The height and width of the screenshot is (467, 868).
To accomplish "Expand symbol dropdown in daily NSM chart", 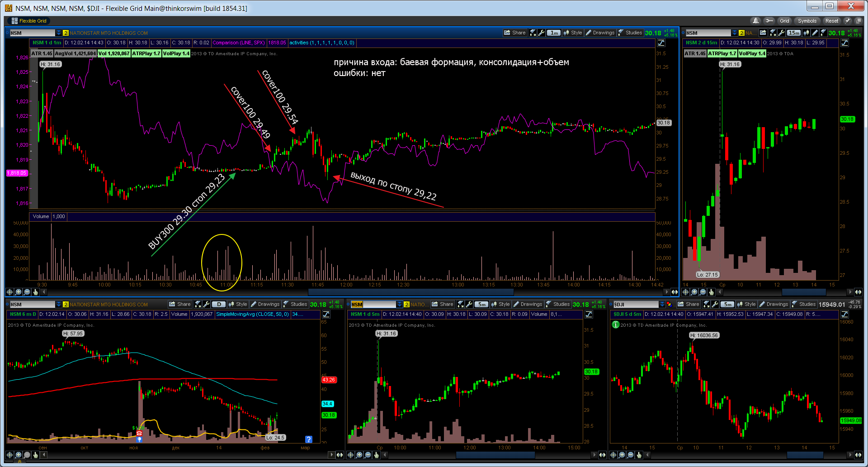I will (58, 304).
